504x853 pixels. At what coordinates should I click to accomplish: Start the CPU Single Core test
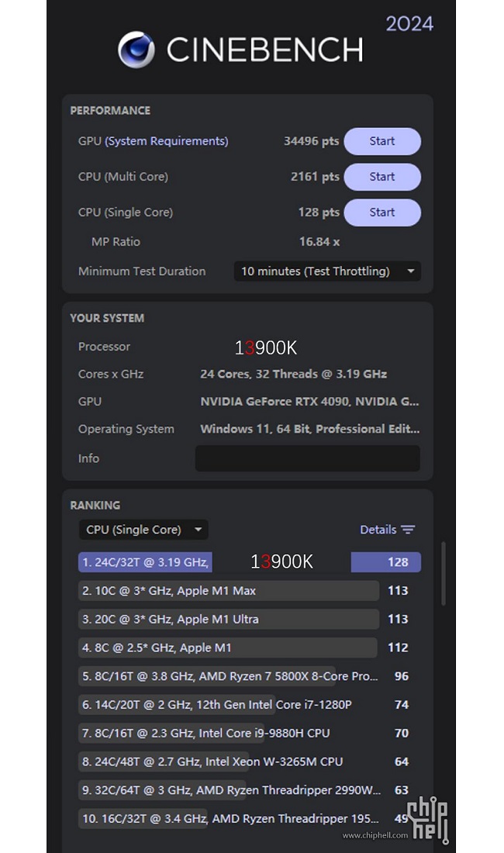[x=381, y=212]
